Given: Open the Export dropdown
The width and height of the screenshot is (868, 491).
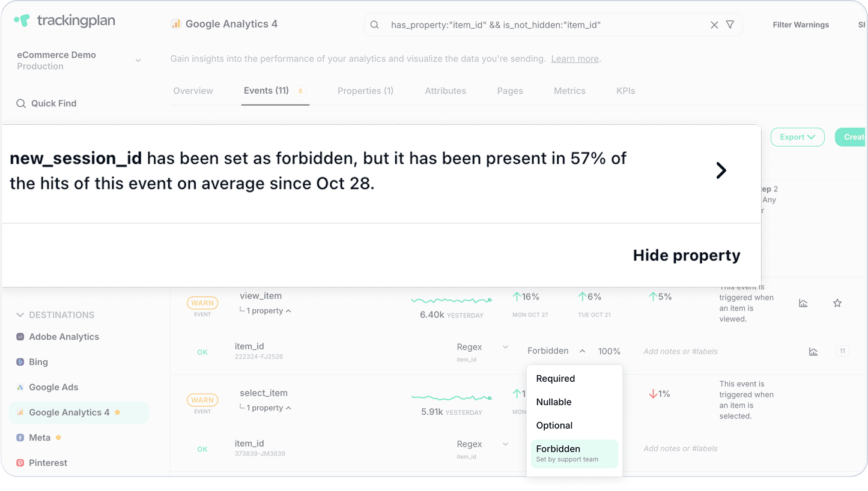Looking at the screenshot, I should [797, 137].
